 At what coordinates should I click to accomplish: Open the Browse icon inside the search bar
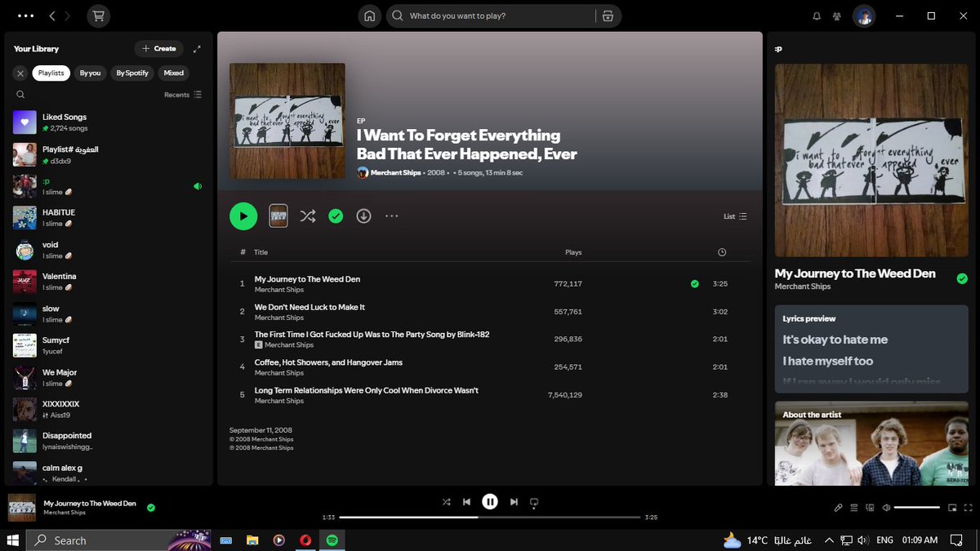coord(608,16)
